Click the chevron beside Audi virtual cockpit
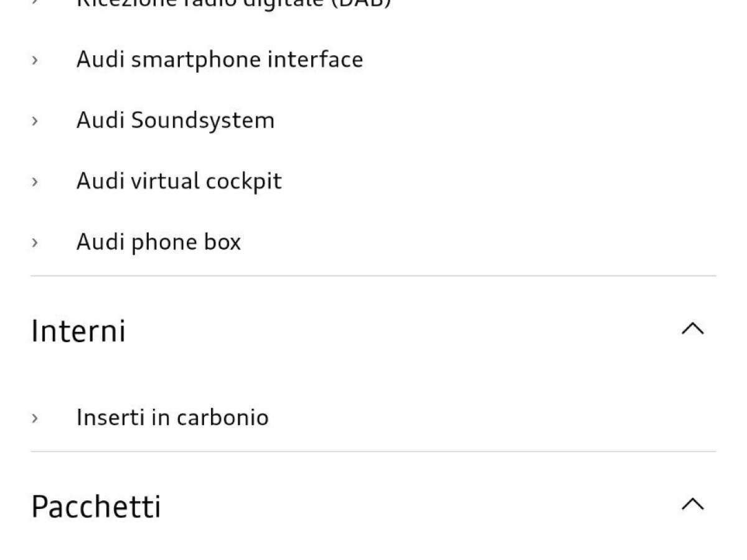This screenshot has height=560, width=747. click(35, 181)
